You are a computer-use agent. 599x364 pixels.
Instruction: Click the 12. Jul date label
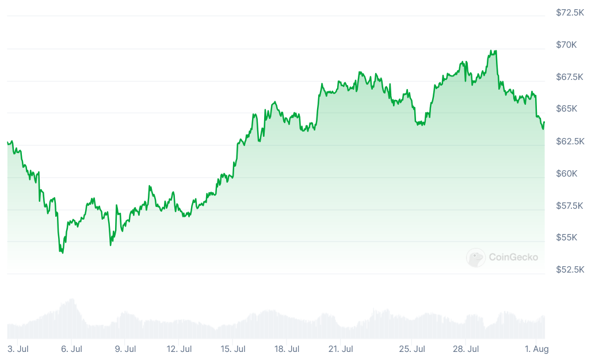[x=179, y=348]
